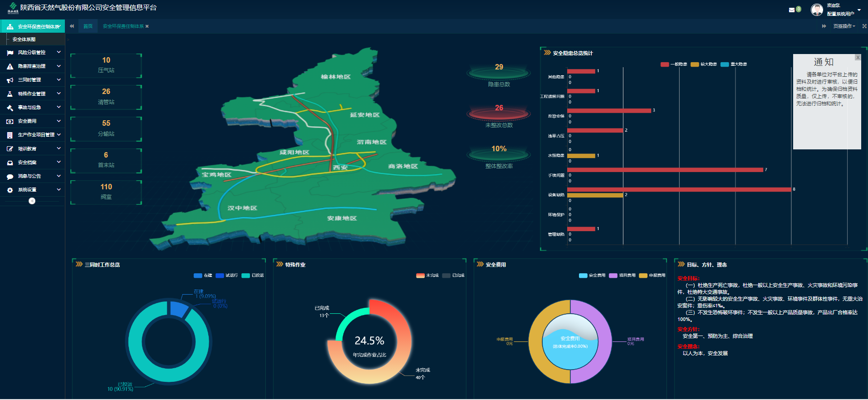Click the 清管站 count card
This screenshot has width=868, height=400.
tap(106, 97)
